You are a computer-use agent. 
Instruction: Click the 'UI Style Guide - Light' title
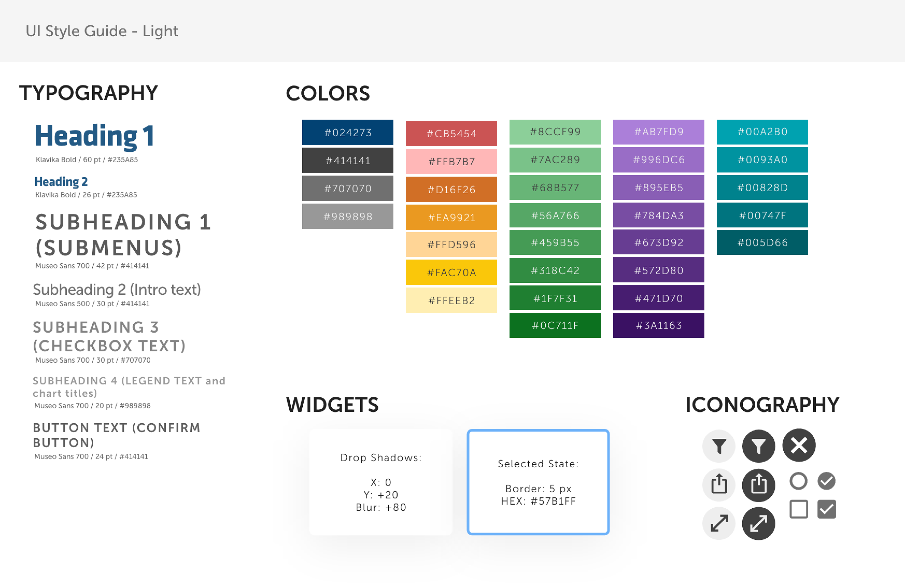click(x=102, y=31)
